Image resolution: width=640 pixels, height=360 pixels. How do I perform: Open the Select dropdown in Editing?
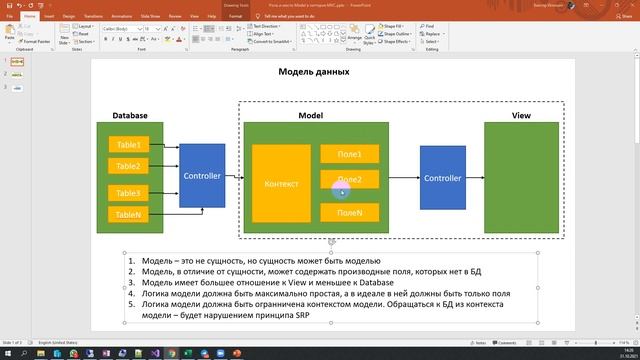(429, 42)
